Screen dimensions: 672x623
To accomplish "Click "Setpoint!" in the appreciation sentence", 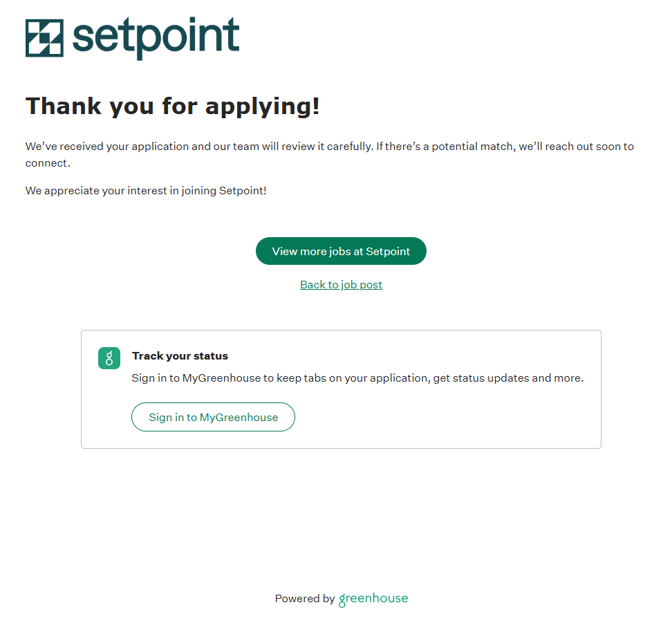I will coord(243,191).
